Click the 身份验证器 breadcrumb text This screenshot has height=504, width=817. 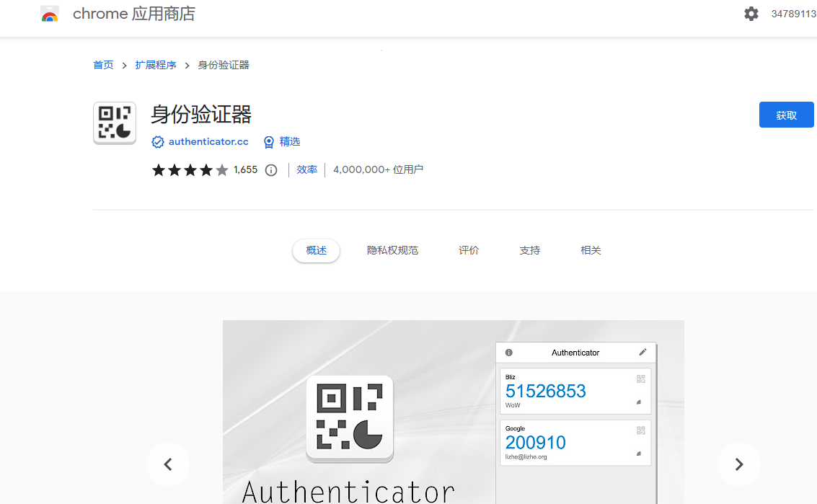(x=224, y=65)
